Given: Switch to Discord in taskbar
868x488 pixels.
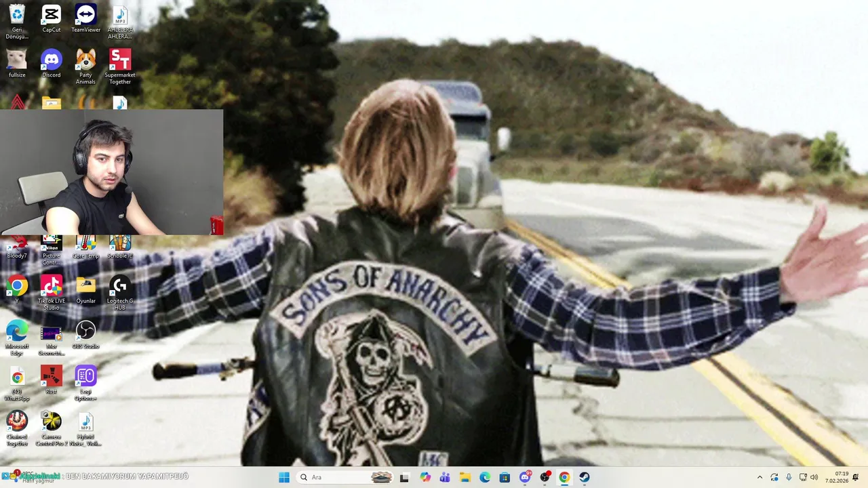Looking at the screenshot, I should point(525,477).
